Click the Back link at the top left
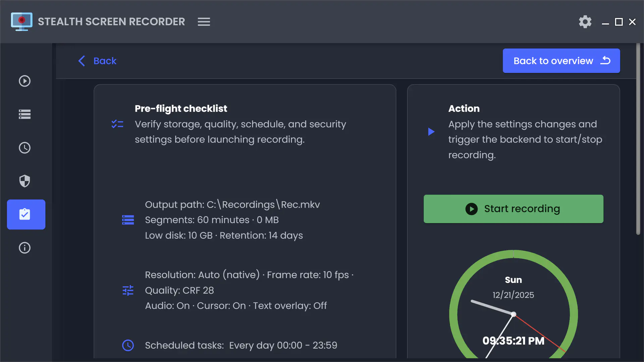 click(x=105, y=61)
